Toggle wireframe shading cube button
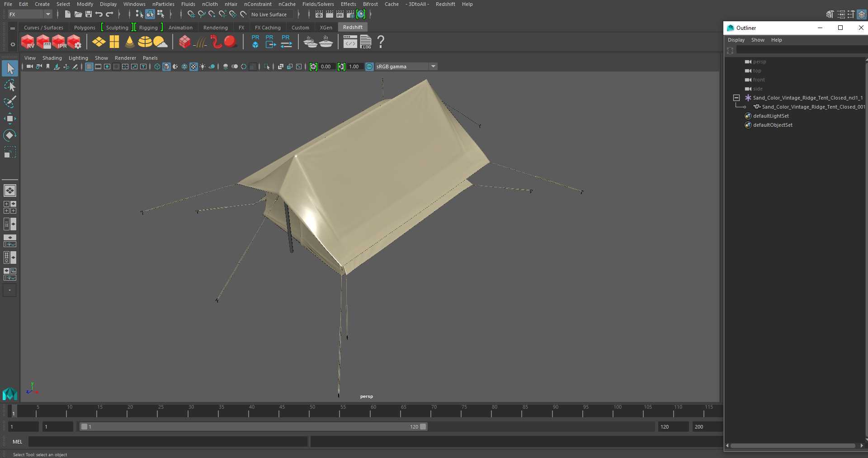The width and height of the screenshot is (868, 458). (x=157, y=67)
